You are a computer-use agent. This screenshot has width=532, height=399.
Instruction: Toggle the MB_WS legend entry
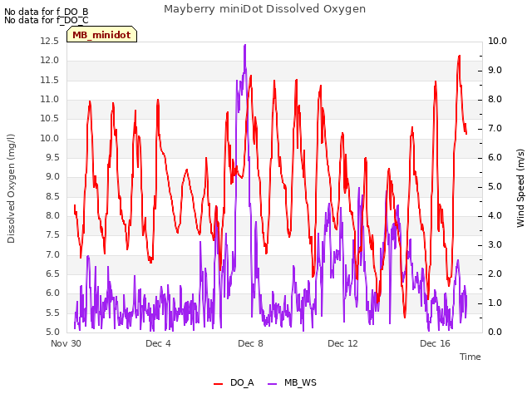coord(292,383)
